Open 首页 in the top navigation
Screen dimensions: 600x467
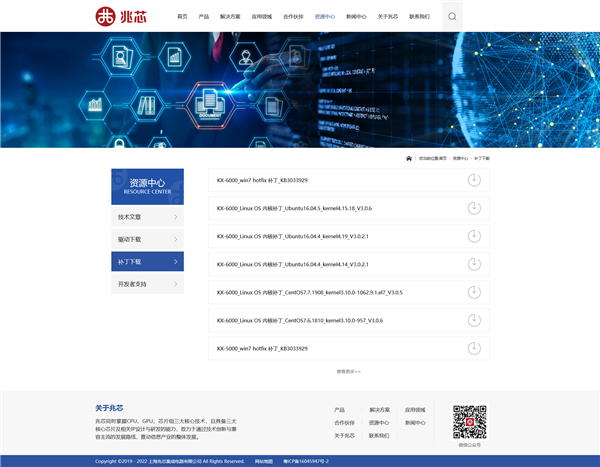click(x=183, y=16)
